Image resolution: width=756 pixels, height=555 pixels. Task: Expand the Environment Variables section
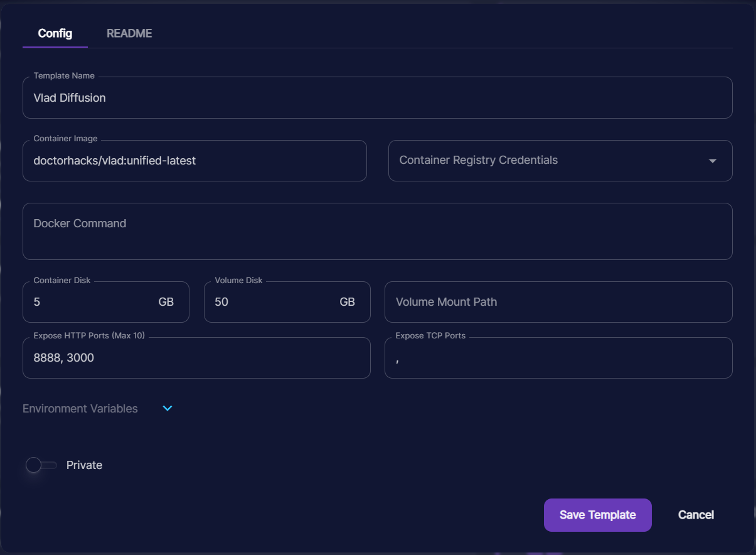click(x=80, y=409)
